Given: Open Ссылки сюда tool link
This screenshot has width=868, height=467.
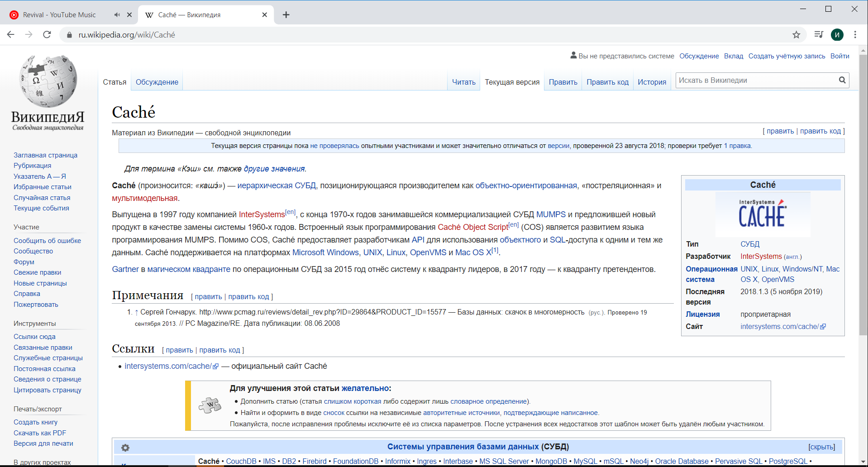Looking at the screenshot, I should coord(34,337).
